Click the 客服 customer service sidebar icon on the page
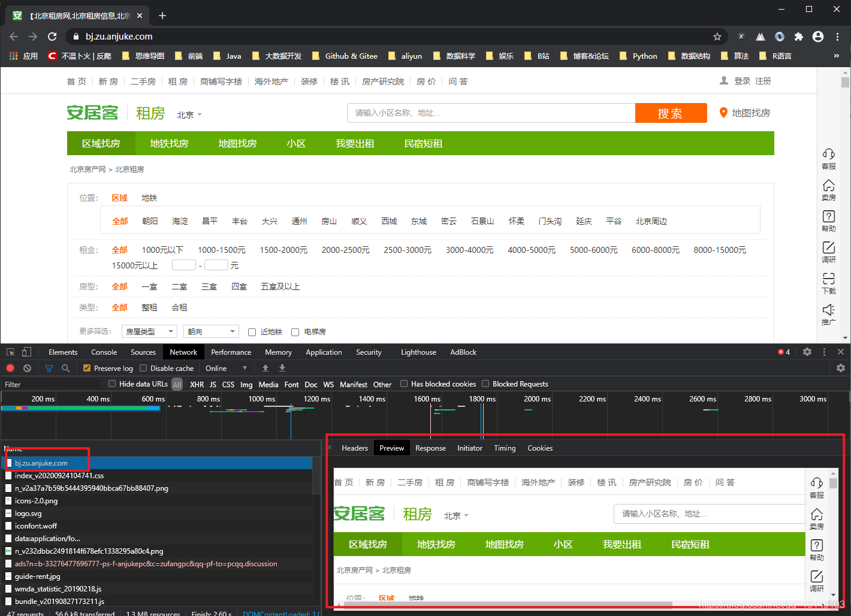The image size is (851, 616). (829, 159)
